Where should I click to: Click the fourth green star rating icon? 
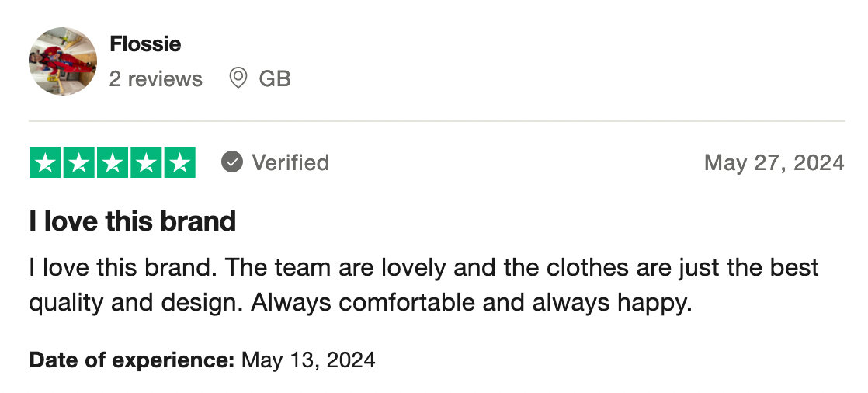tap(146, 162)
